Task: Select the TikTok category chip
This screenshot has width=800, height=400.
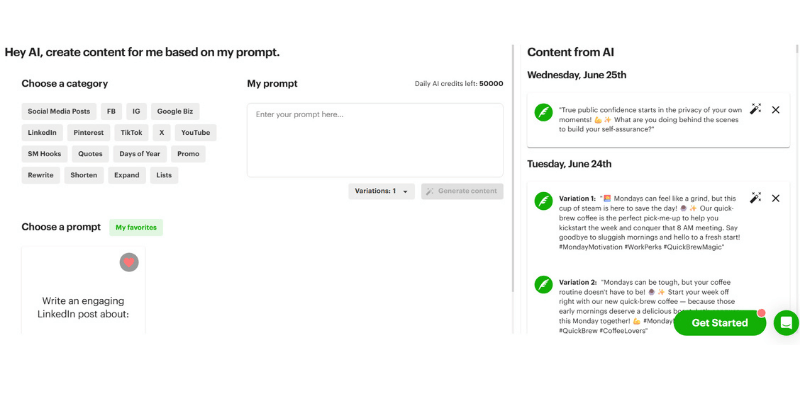Action: 132,133
